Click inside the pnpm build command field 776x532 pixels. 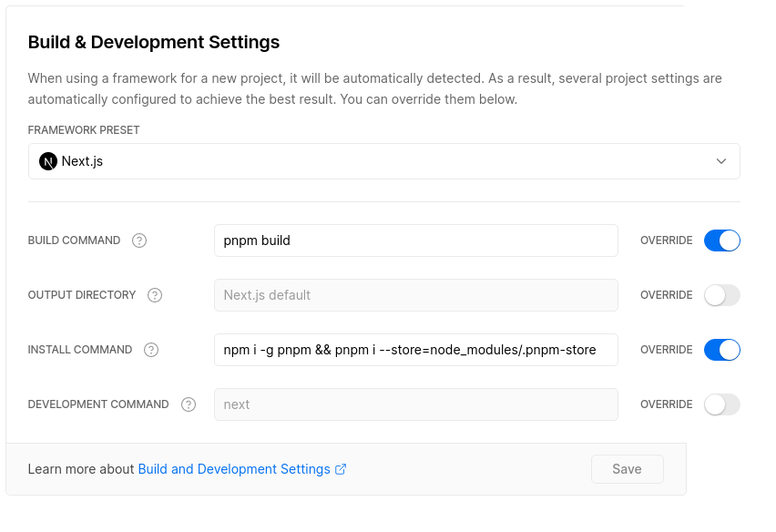(x=415, y=240)
